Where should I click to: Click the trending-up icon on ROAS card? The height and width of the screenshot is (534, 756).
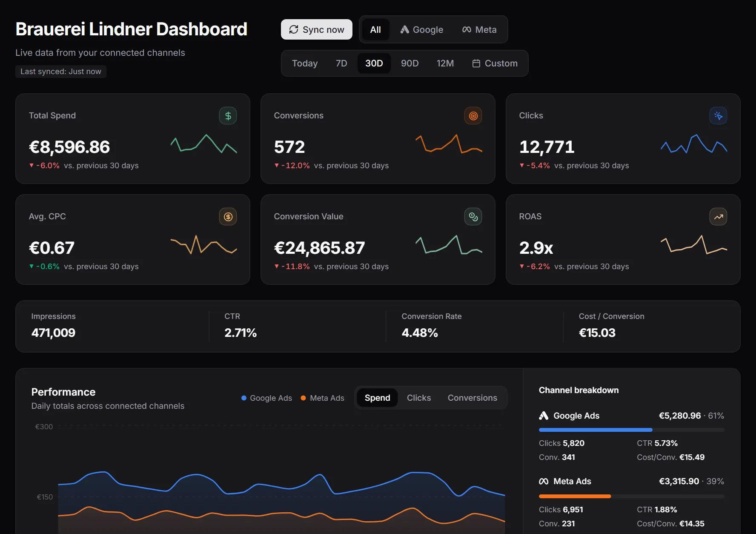pyautogui.click(x=719, y=217)
